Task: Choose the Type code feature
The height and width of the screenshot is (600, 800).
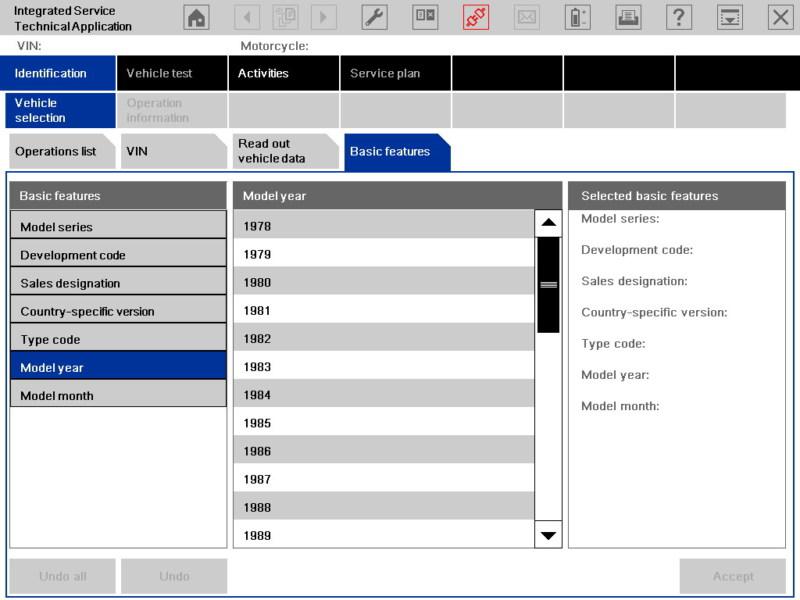Action: tap(118, 339)
